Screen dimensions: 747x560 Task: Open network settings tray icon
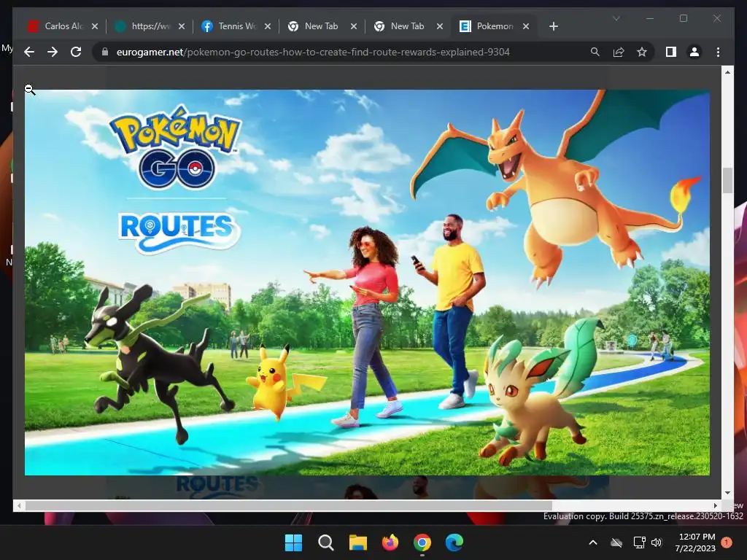[x=639, y=542]
